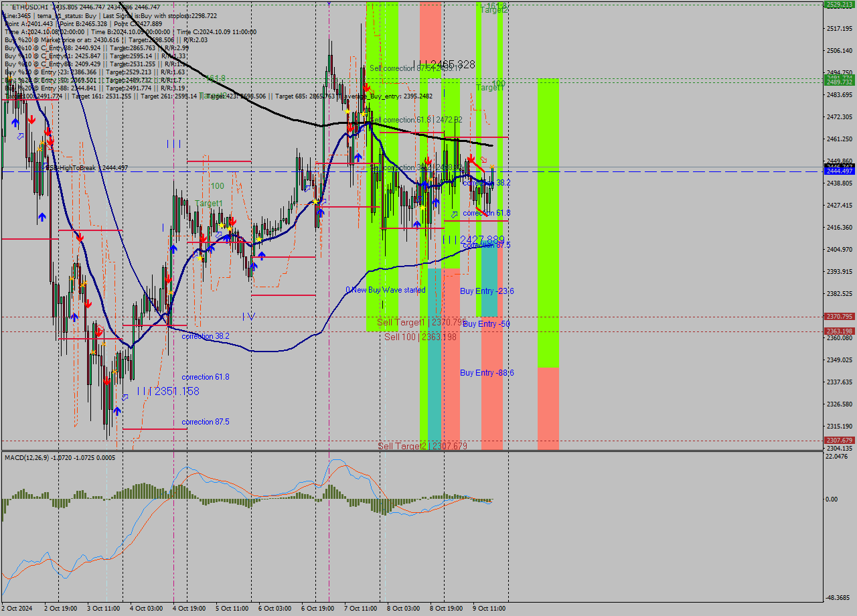Click the '8 Oct 03:00' time label

coord(403,609)
